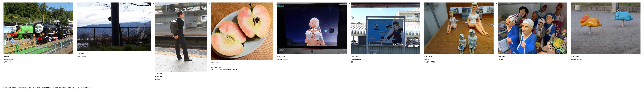Click the arrow after the Toyosato station sign
The height and width of the screenshot is (90, 644).
422,4
